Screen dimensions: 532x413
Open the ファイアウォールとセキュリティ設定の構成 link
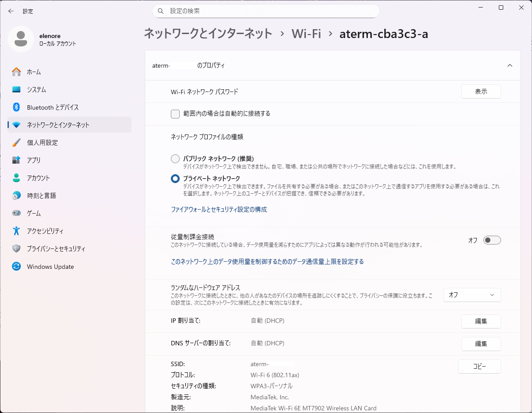(x=219, y=210)
